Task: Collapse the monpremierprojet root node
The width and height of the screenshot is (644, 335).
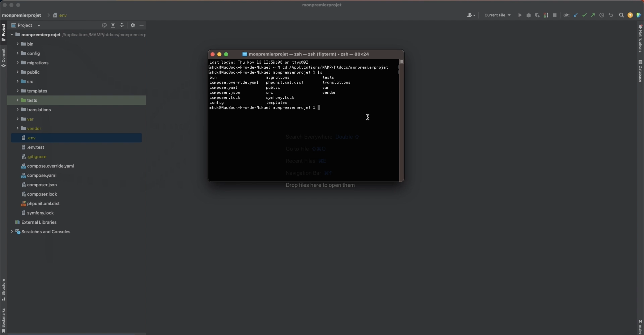Action: [12, 34]
